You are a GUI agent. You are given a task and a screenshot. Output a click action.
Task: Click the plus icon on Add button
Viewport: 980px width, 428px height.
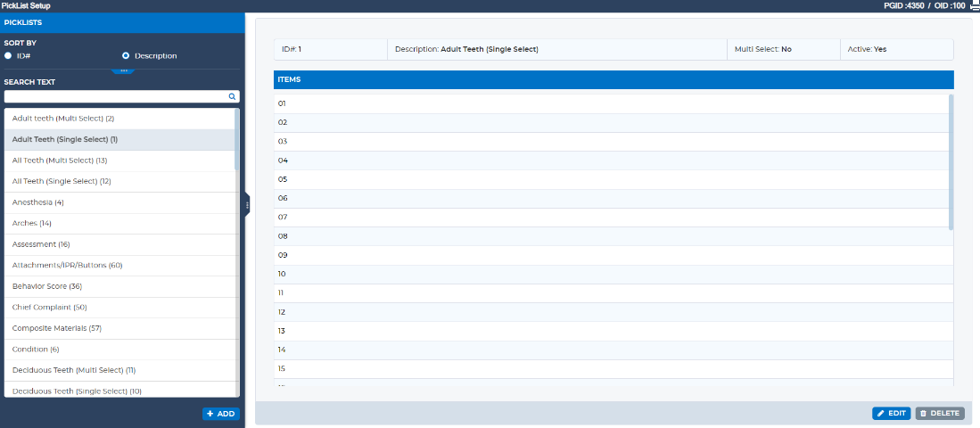(x=210, y=414)
